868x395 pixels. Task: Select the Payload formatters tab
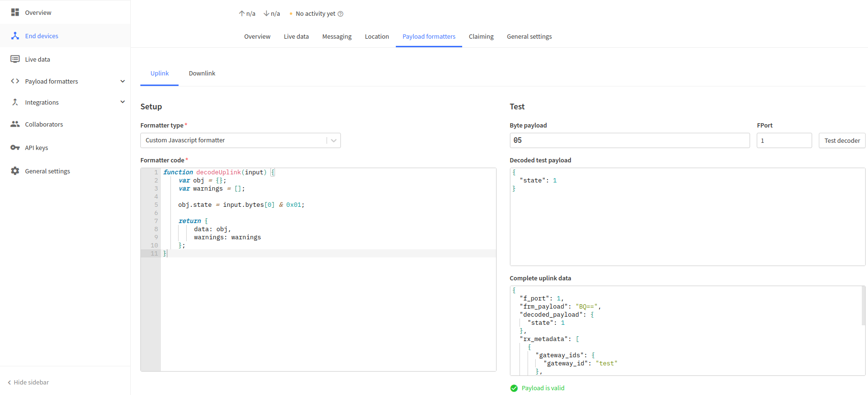point(429,37)
